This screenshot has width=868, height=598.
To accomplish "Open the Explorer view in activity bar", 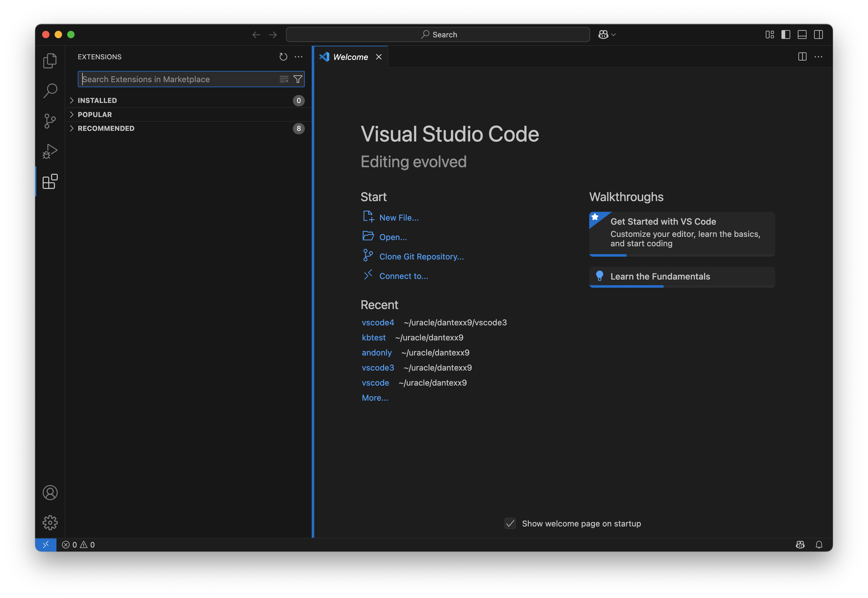I will tap(50, 61).
